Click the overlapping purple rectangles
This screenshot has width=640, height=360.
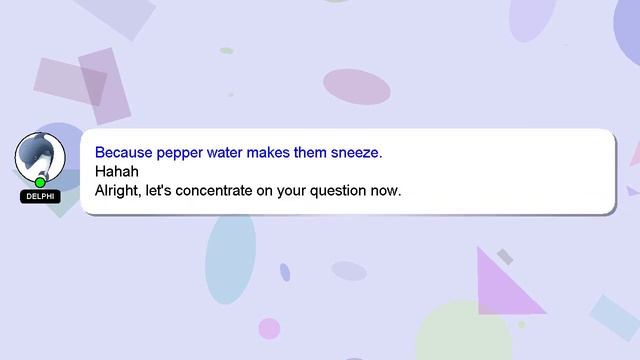click(84, 84)
